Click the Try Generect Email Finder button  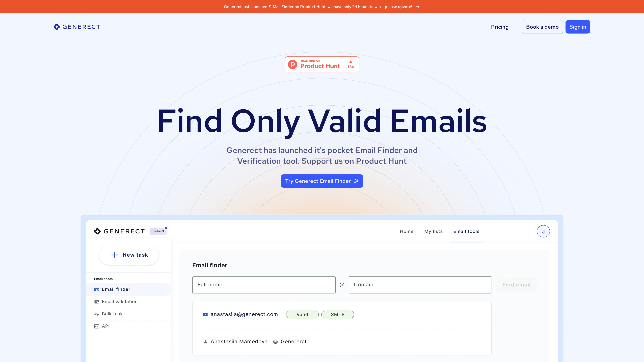322,181
